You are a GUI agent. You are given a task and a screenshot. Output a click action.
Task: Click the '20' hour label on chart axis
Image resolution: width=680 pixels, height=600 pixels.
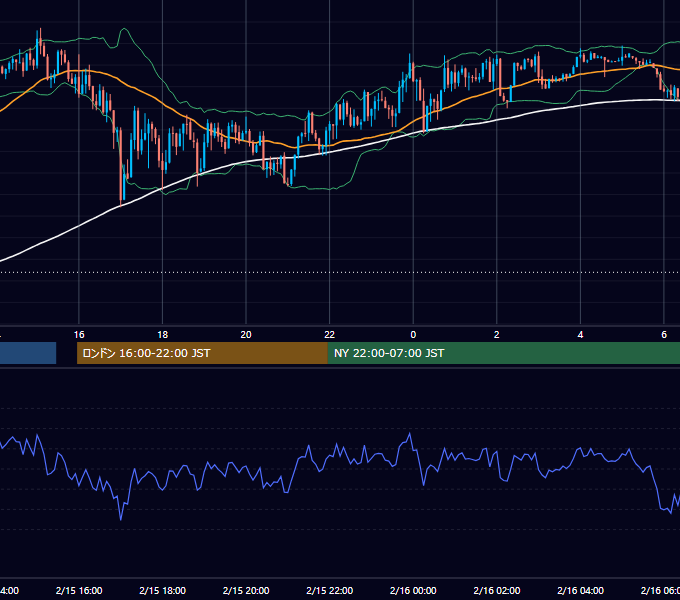click(x=246, y=335)
